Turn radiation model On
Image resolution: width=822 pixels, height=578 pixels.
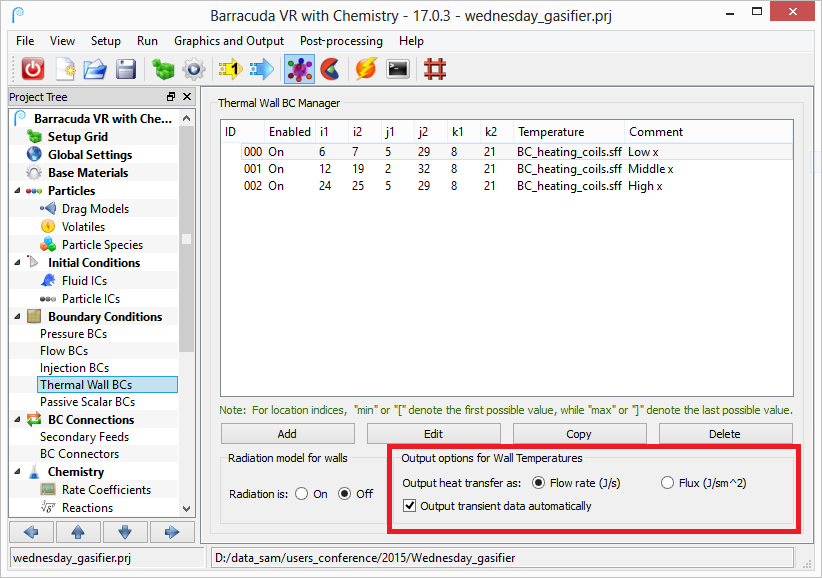point(301,494)
